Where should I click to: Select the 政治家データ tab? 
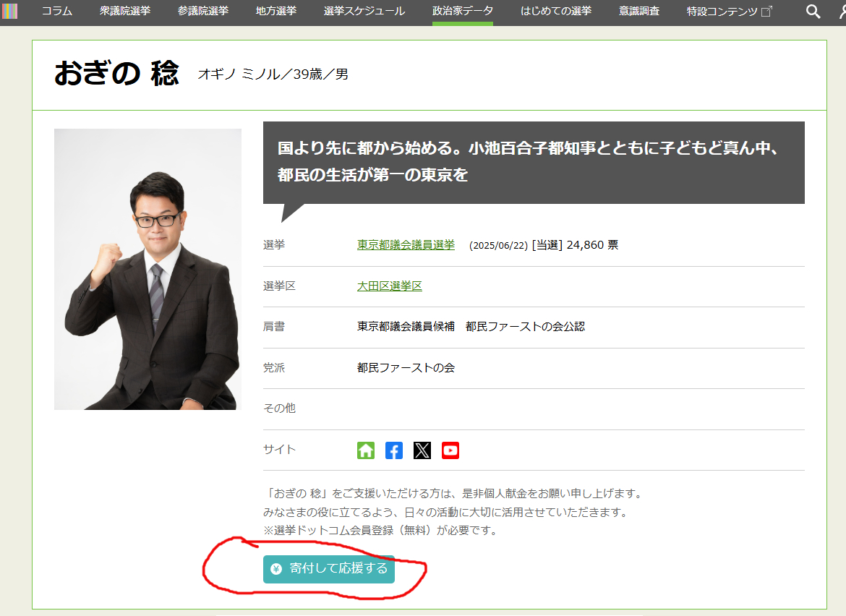pyautogui.click(x=463, y=11)
